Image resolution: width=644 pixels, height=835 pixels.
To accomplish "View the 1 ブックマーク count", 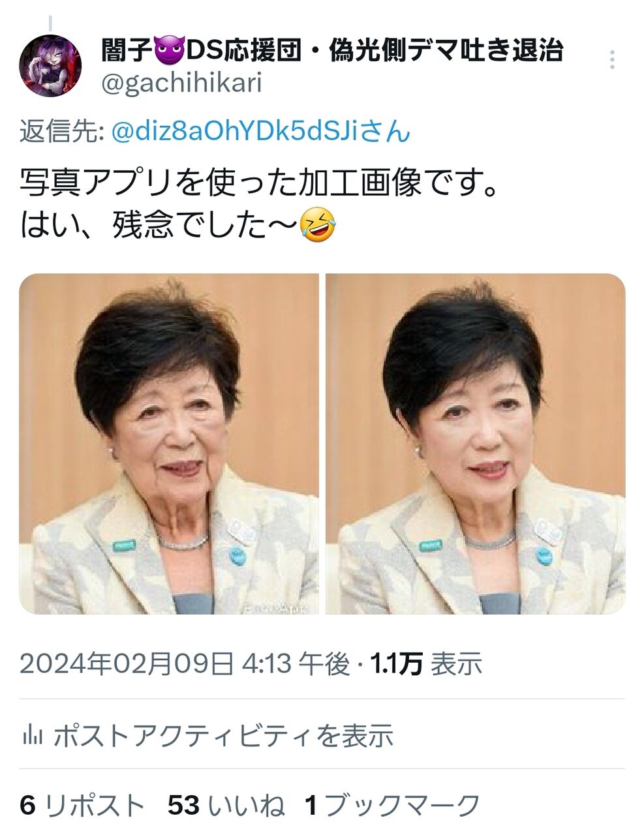I will coord(393,806).
